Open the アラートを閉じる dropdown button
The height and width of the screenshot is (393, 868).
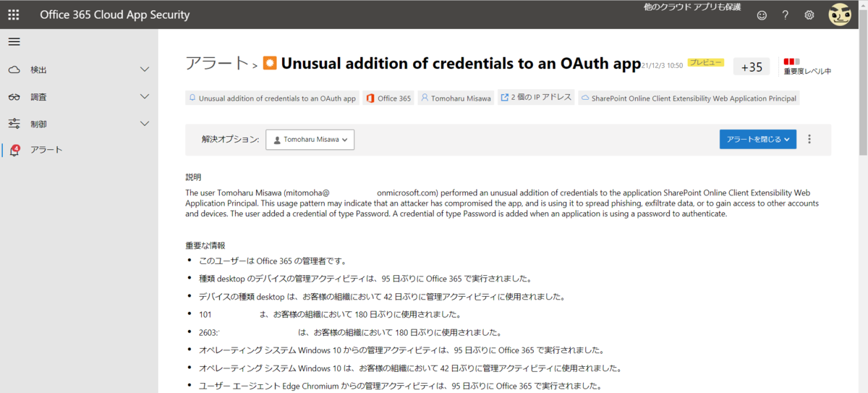[x=757, y=139]
